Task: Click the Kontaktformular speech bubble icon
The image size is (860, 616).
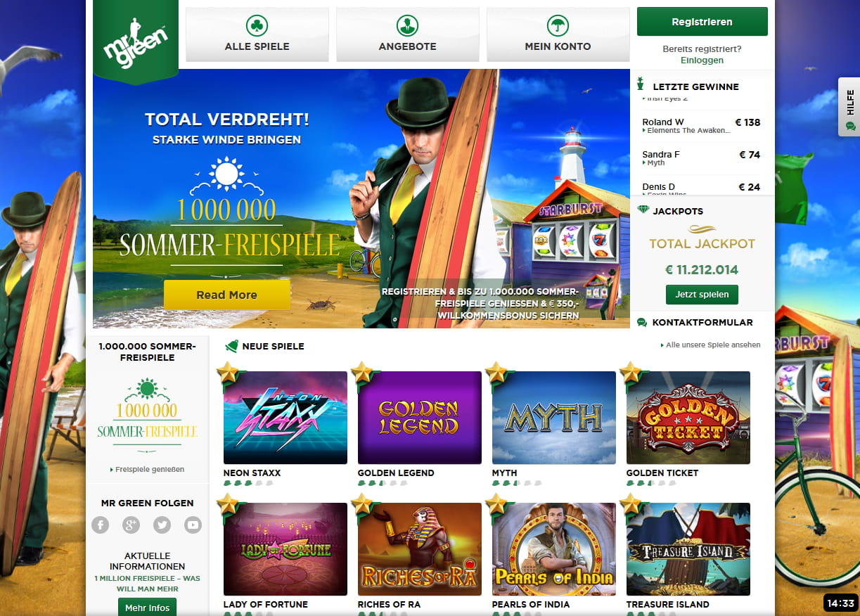Action: (x=642, y=323)
